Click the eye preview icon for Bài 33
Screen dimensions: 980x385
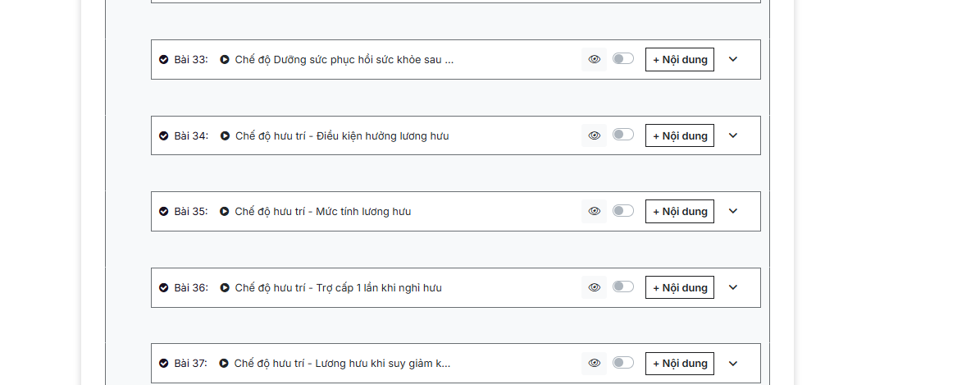click(595, 59)
